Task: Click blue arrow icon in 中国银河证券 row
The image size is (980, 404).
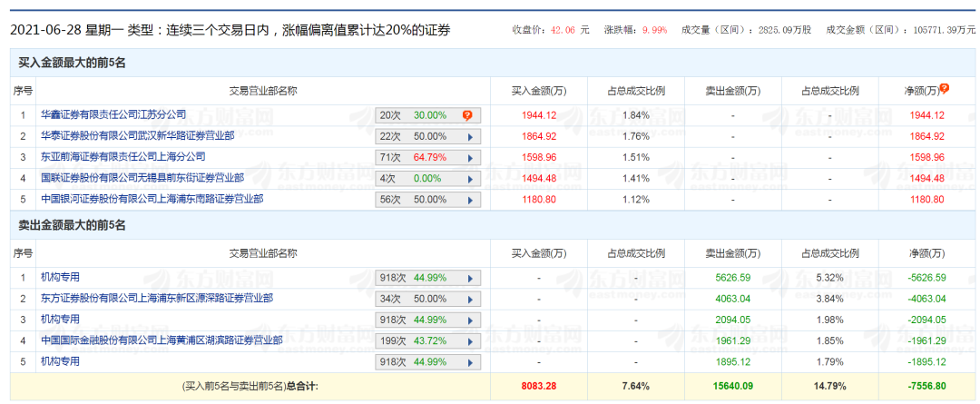Action: [470, 199]
